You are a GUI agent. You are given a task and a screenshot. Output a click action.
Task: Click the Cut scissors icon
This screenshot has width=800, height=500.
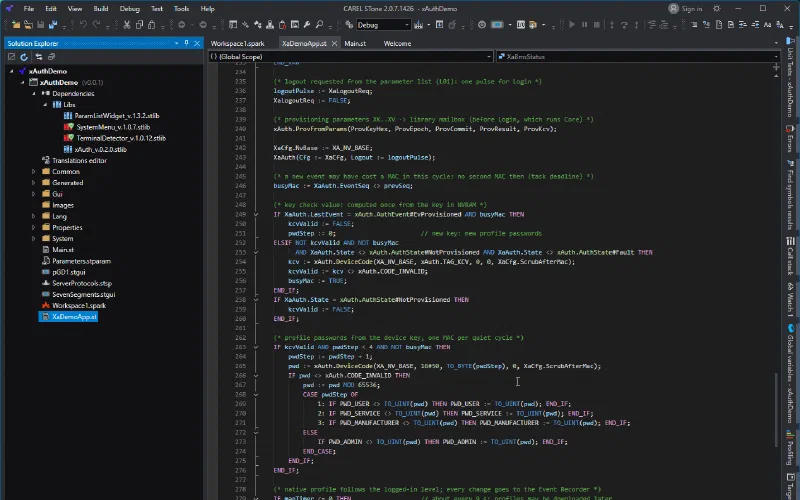pyautogui.click(x=127, y=24)
